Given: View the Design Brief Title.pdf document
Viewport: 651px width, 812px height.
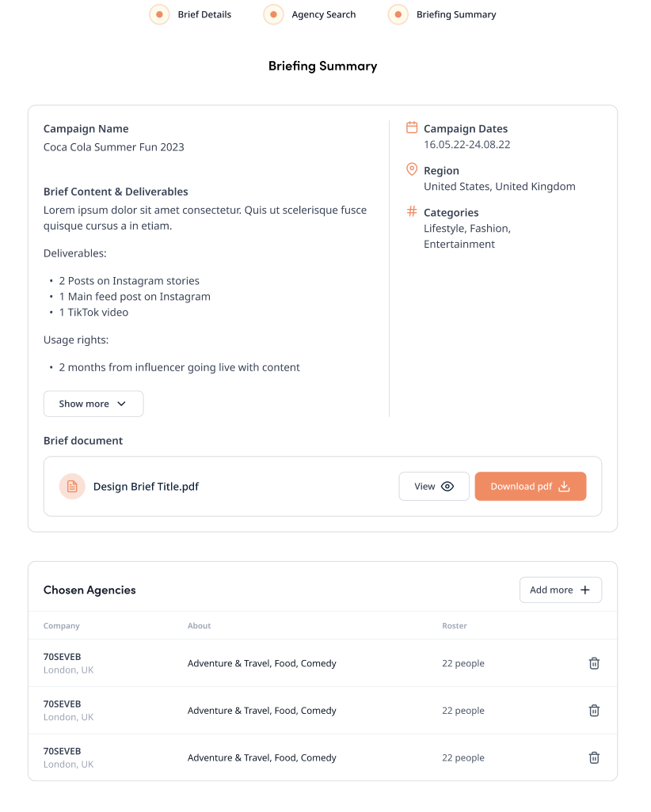Looking at the screenshot, I should [x=434, y=486].
